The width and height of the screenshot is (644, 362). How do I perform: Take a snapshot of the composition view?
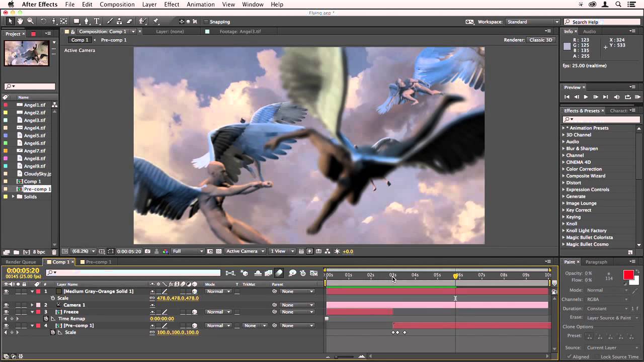(x=147, y=251)
